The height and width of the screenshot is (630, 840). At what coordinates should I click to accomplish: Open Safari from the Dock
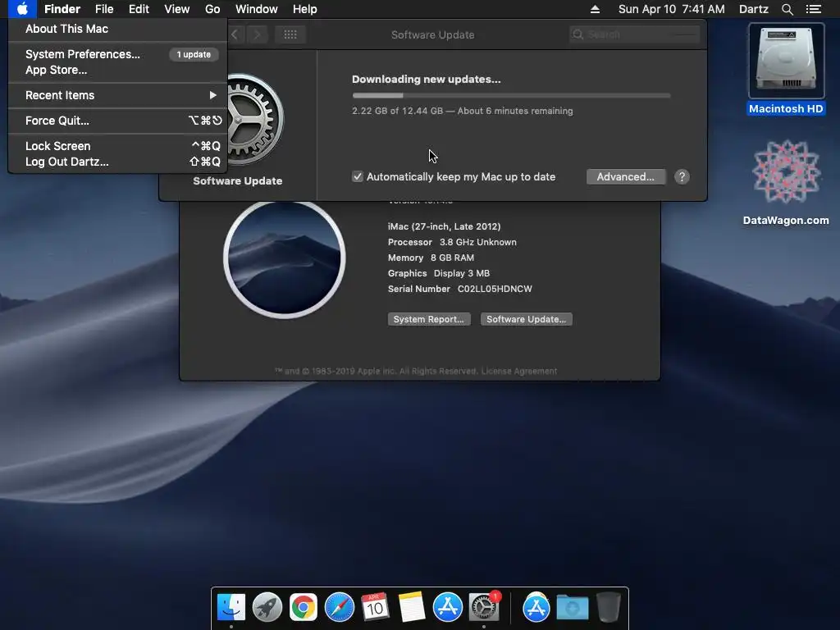[339, 607]
